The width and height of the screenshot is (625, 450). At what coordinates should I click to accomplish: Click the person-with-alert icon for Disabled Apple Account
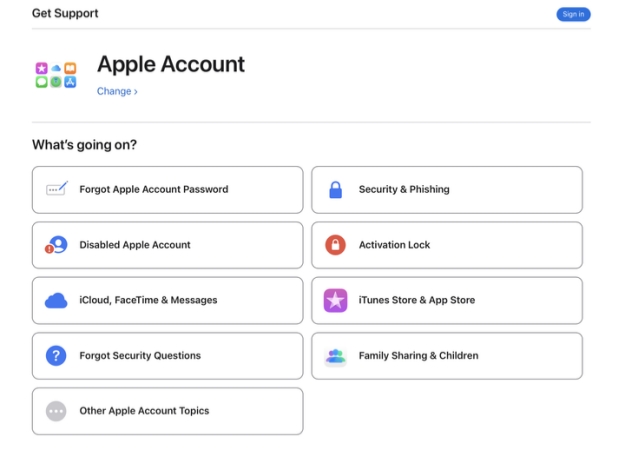[56, 245]
